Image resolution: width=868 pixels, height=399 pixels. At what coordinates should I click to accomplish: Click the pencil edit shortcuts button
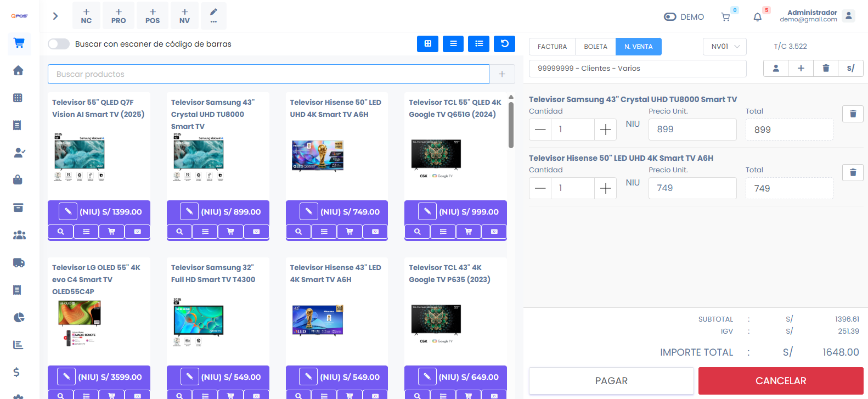[213, 15]
